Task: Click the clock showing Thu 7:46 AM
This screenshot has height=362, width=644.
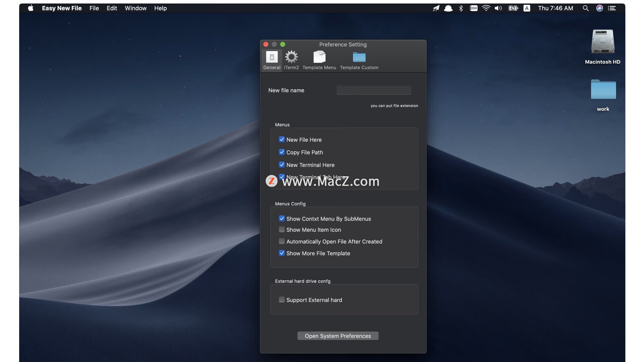Action: [x=555, y=8]
